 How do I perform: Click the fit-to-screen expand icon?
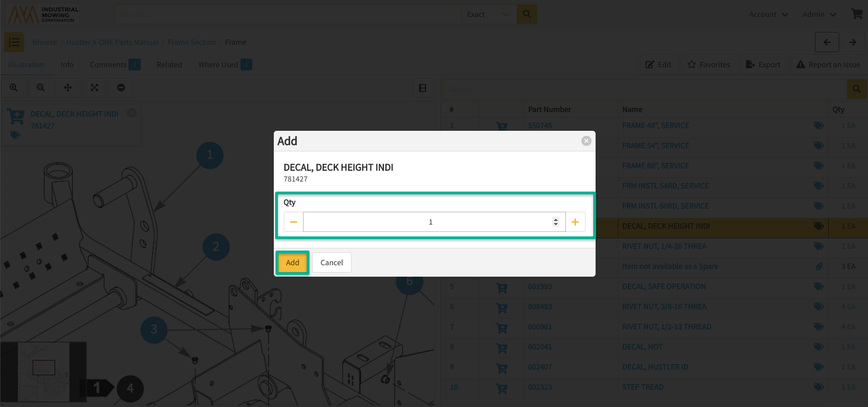(95, 88)
